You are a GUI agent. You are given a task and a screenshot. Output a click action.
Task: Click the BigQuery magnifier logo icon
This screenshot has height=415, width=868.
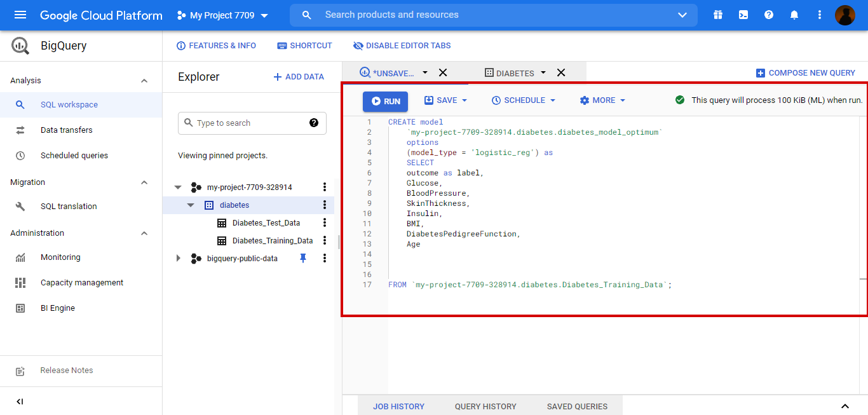tap(20, 46)
